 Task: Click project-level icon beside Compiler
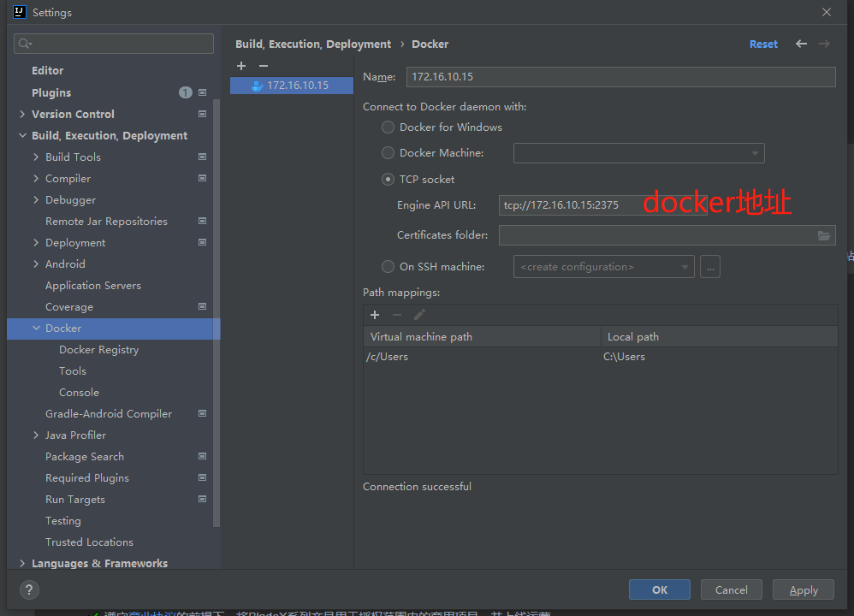(x=203, y=178)
